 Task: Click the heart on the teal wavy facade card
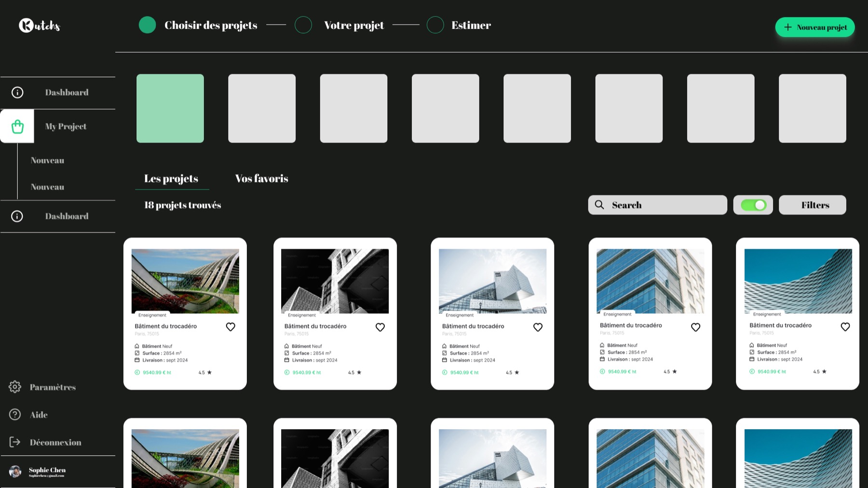coord(845,326)
